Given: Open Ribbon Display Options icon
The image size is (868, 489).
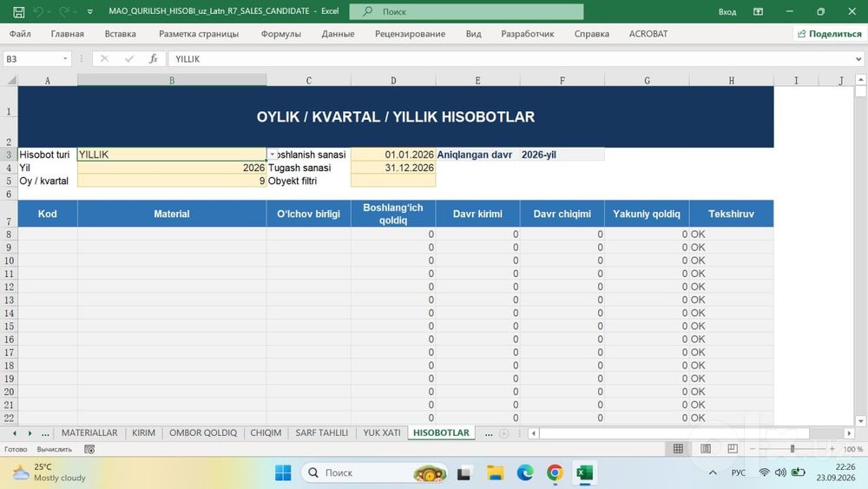Looking at the screenshot, I should click(758, 11).
